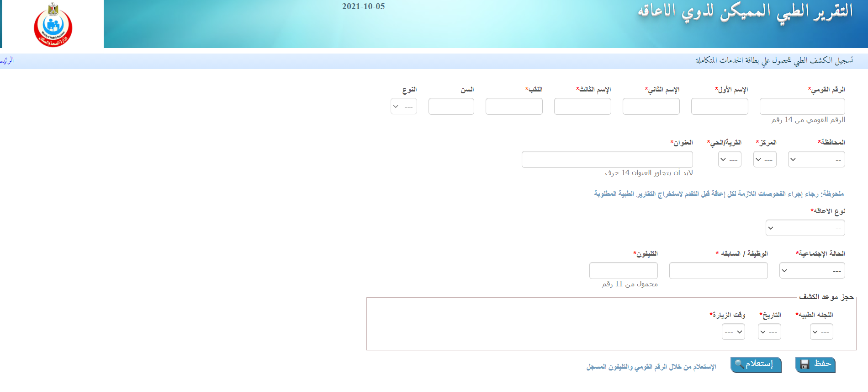The width and height of the screenshot is (868, 392).
Task: Click the التليفون phone number field
Action: click(624, 270)
